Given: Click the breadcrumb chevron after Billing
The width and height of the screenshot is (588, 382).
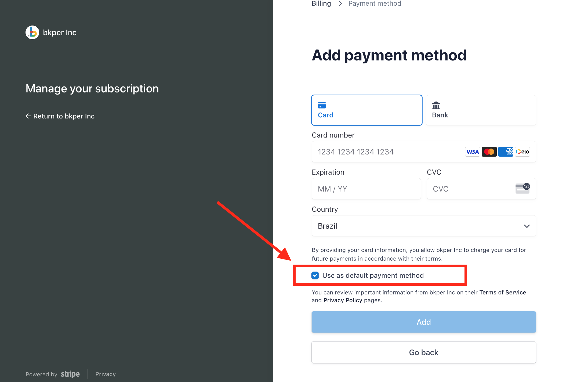Looking at the screenshot, I should (340, 3).
